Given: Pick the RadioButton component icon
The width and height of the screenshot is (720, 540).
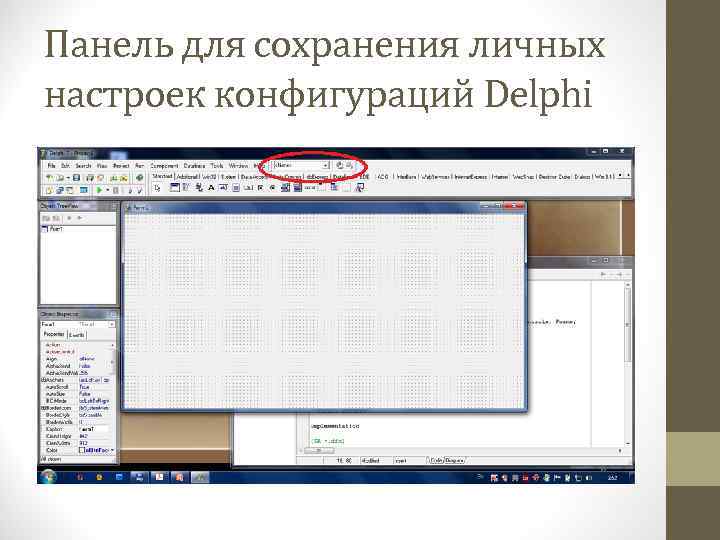Looking at the screenshot, I should coord(272,187).
